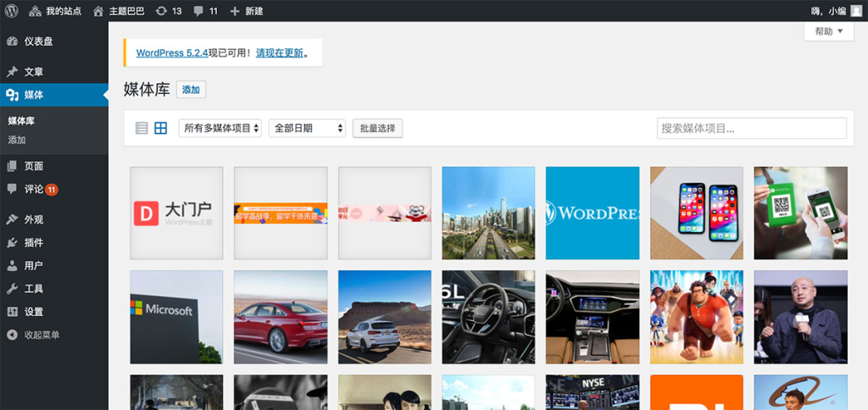Select the red sedan car thumbnail
This screenshot has width=868, height=410.
click(x=281, y=317)
